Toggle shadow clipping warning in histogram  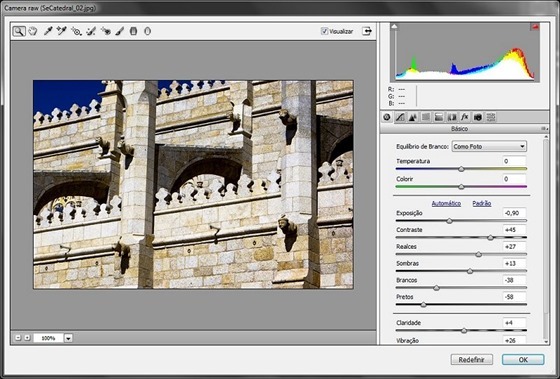394,26
